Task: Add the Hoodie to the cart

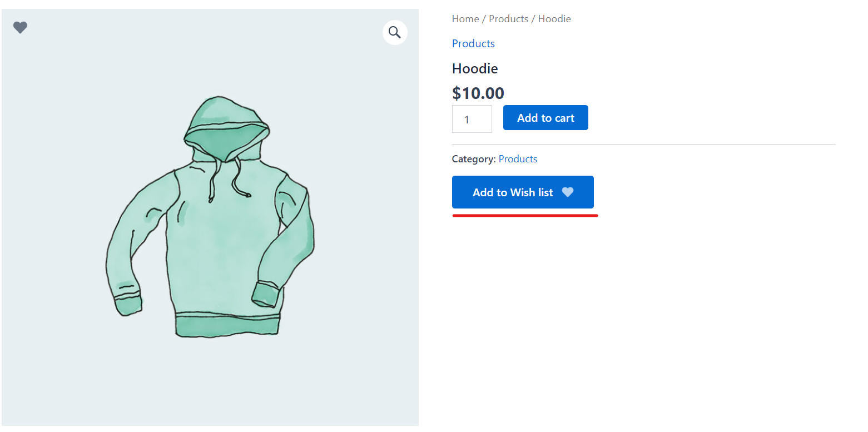Action: pos(545,117)
